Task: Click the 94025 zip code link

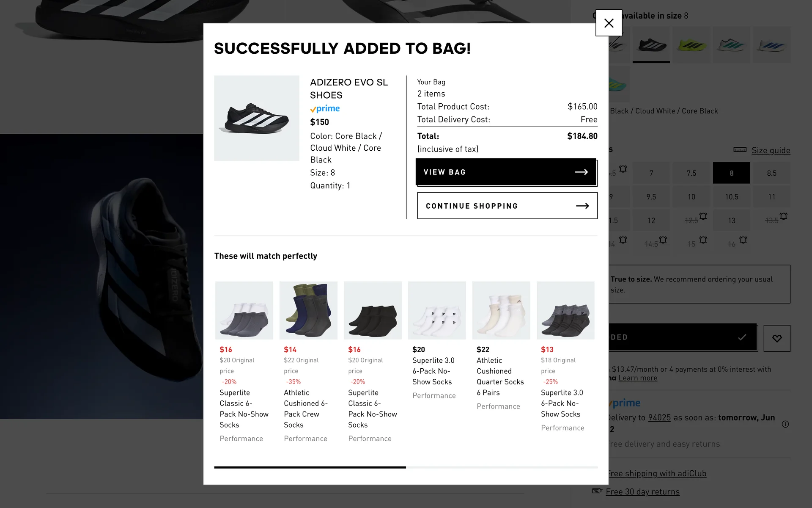Action: click(659, 417)
